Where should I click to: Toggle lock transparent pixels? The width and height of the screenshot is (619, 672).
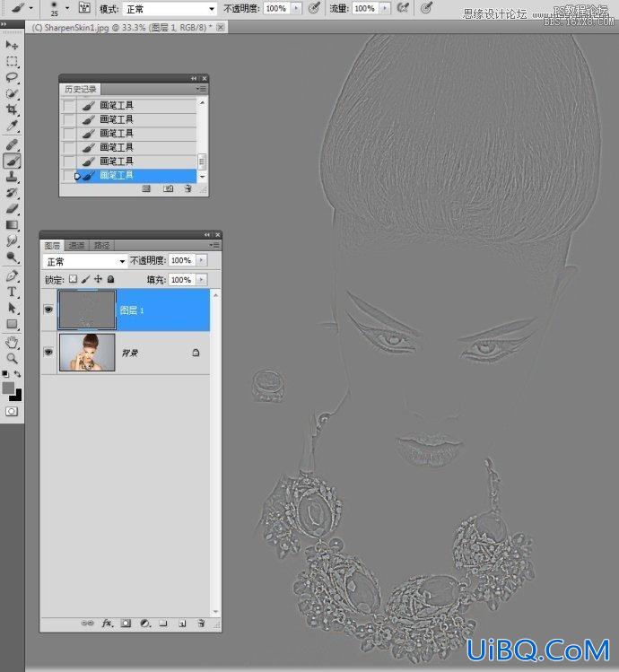pos(73,279)
